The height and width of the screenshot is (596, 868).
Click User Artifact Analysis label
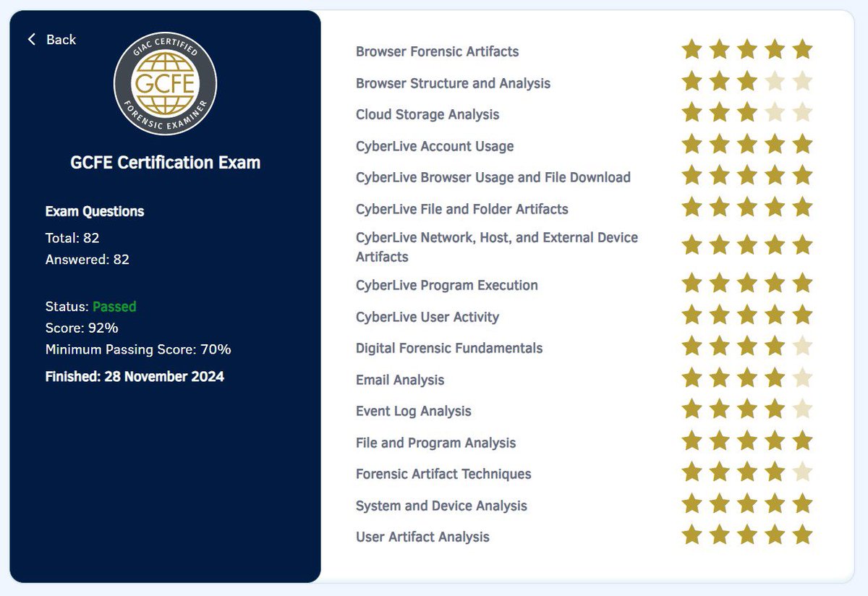click(422, 537)
